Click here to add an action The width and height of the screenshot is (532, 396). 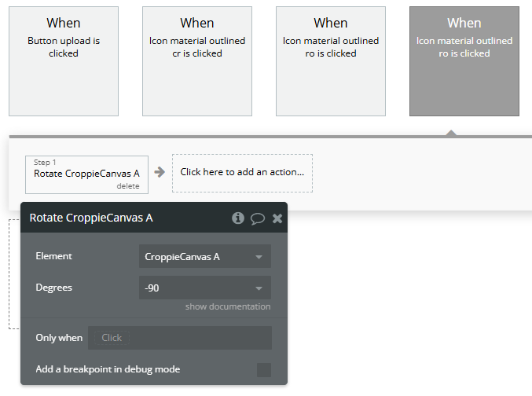[x=242, y=172]
